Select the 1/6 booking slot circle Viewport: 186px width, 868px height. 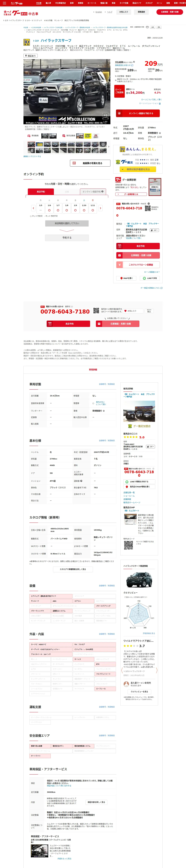point(49,210)
